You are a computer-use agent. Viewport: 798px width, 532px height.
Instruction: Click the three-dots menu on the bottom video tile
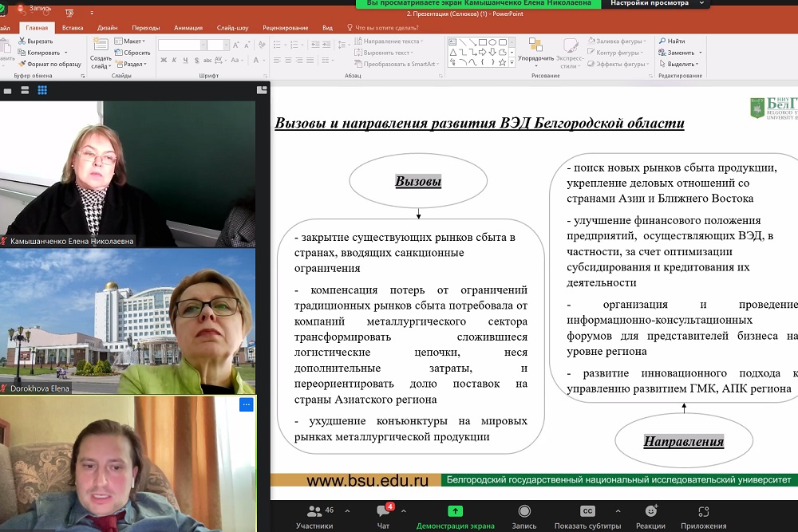tap(246, 405)
